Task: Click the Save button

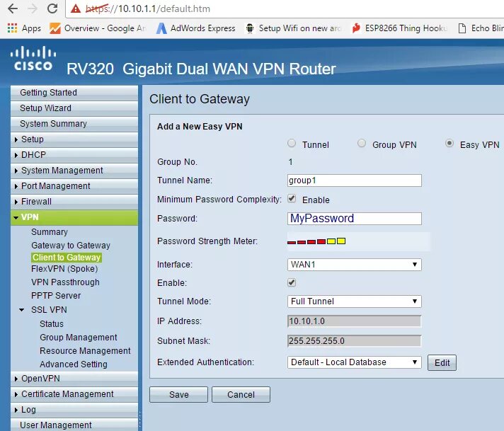Action: pos(178,394)
